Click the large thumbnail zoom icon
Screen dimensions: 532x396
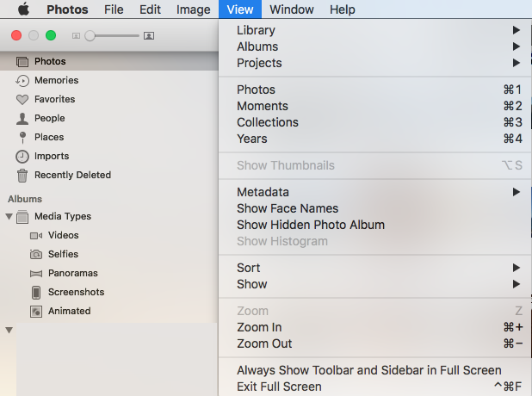coord(149,35)
